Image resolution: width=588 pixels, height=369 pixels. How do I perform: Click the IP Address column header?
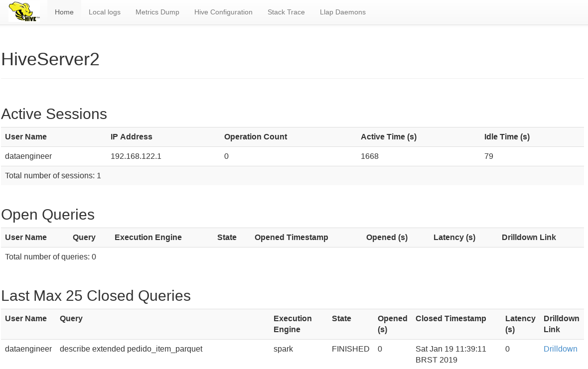click(131, 137)
